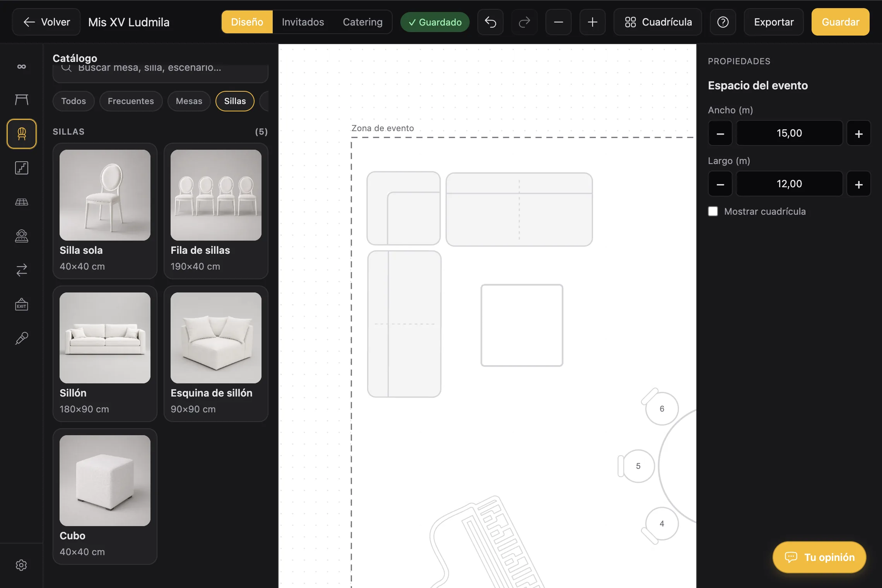Click the Guardado status badge
The width and height of the screenshot is (882, 588).
(435, 22)
